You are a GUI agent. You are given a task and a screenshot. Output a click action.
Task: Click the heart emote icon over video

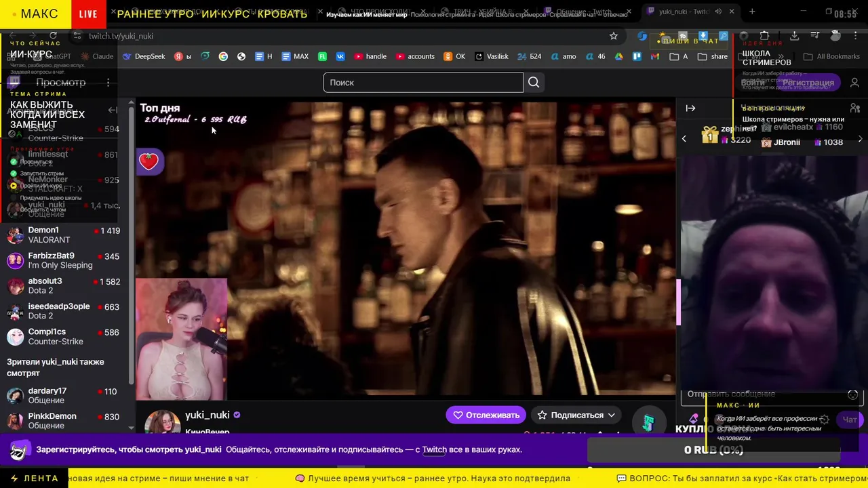click(149, 161)
